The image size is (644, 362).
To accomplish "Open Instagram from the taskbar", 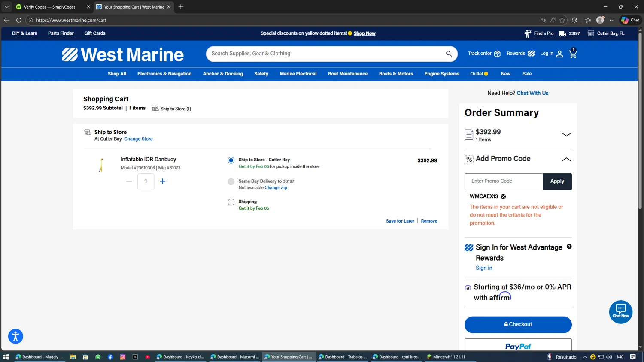I will coord(123,357).
